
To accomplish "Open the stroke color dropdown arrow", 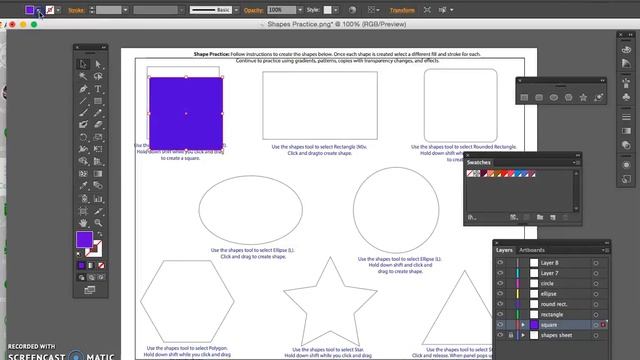I will 58,10.
